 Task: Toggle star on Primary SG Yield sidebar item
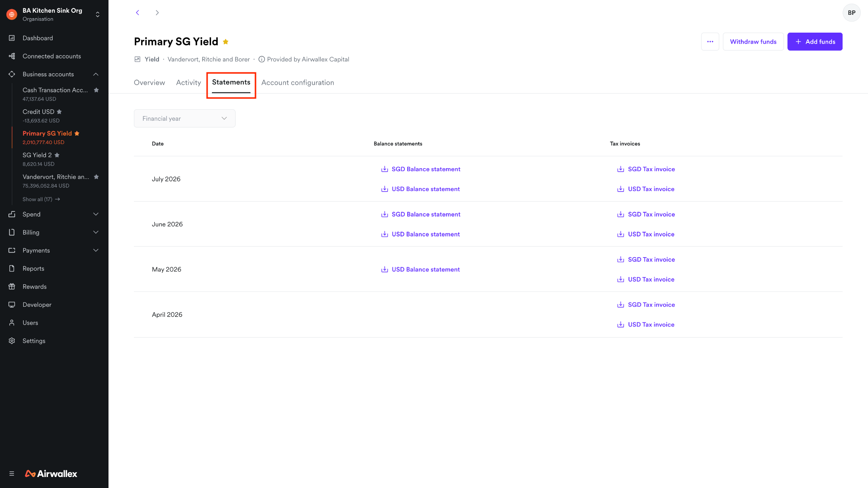click(x=77, y=133)
